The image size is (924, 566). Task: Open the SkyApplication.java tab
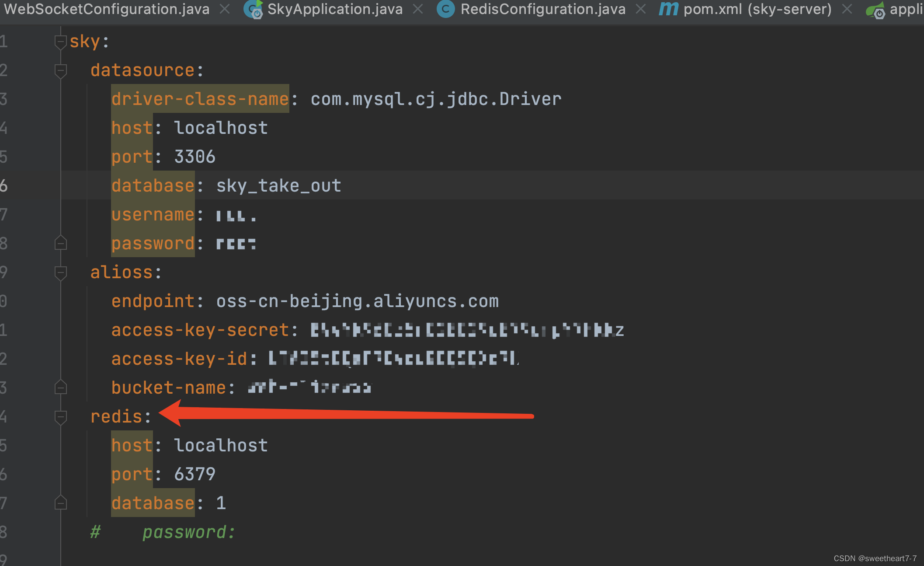point(335,9)
